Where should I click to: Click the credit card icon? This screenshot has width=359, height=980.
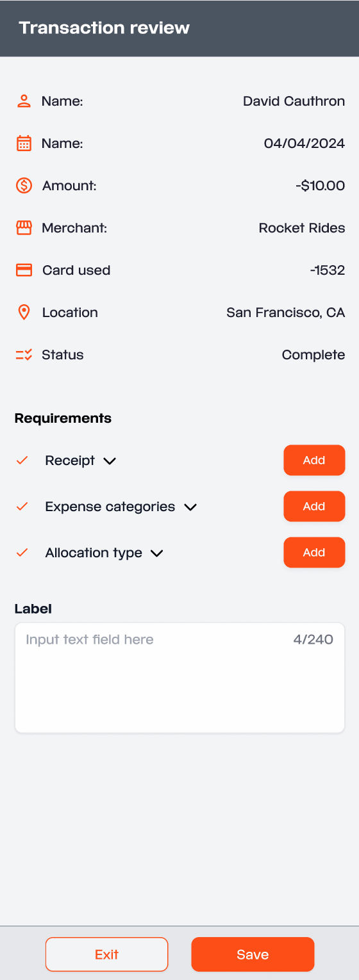point(24,270)
